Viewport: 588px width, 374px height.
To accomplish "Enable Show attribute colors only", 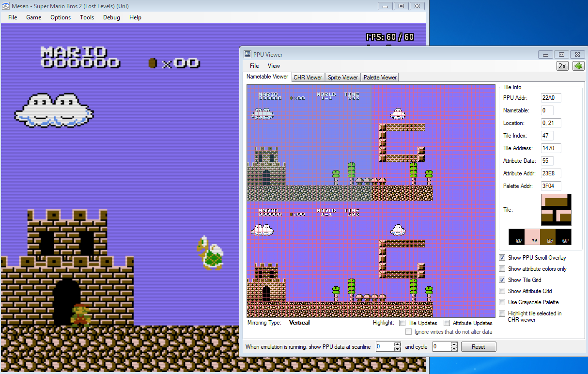I will click(503, 269).
